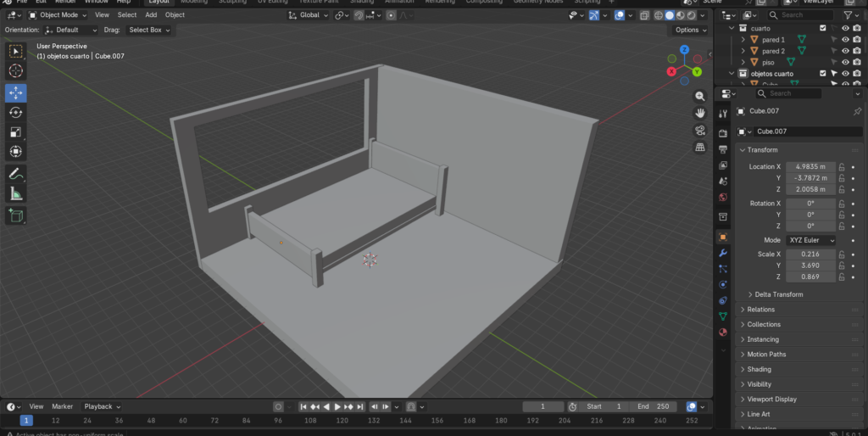Screen dimensions: 868x436
Task: Click the zoom magnifier viewport icon
Action: (x=700, y=97)
